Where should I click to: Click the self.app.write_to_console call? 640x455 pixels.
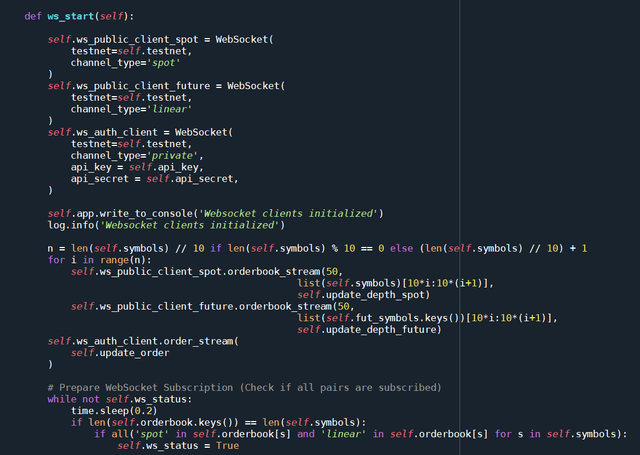(x=216, y=213)
